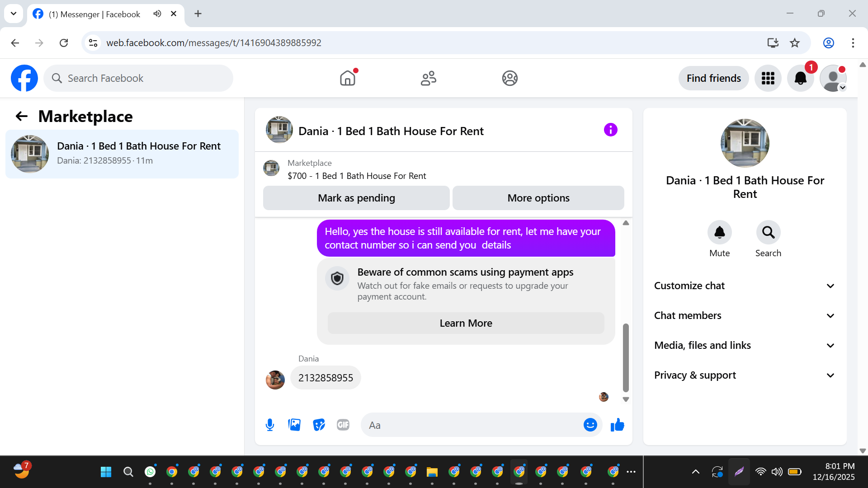Image resolution: width=868 pixels, height=488 pixels.
Task: Open the large listing photo in details panel
Action: click(745, 143)
